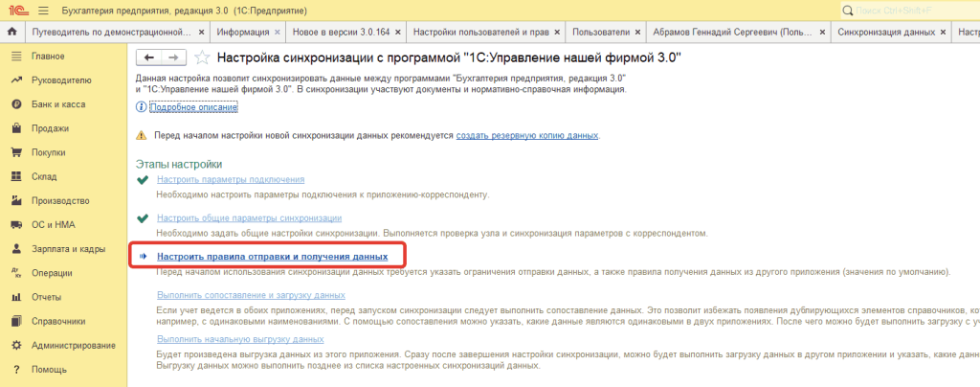The image size is (980, 387).
Task: Click the ОС и НМА truck icon
Action: (x=17, y=224)
